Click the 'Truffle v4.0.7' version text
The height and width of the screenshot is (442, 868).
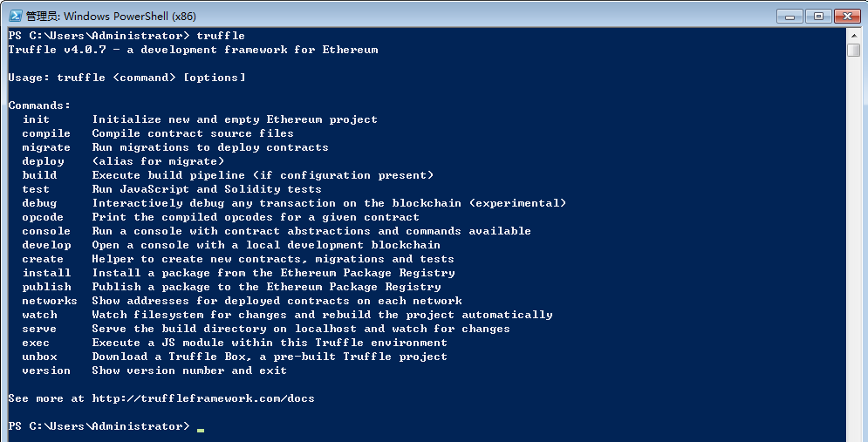pyautogui.click(x=57, y=50)
